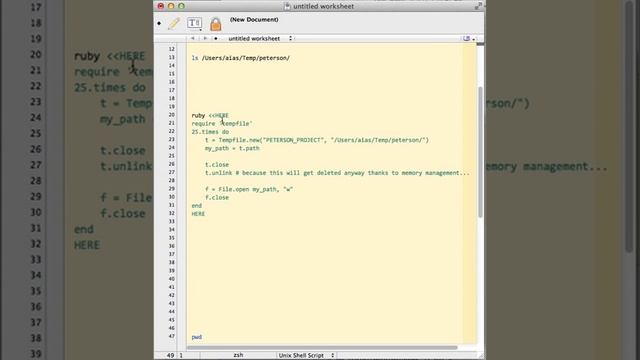Open the Unix Shell Script language popup
The height and width of the screenshot is (360, 640).
click(306, 356)
